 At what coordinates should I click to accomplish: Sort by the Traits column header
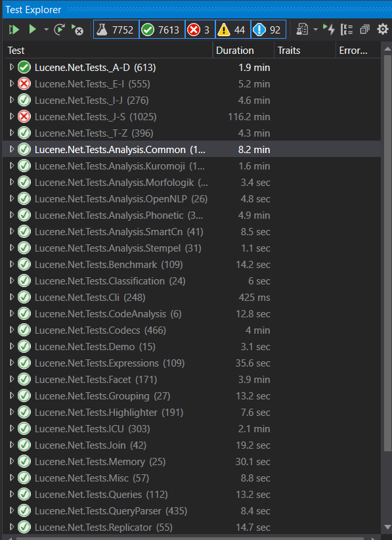coord(305,51)
